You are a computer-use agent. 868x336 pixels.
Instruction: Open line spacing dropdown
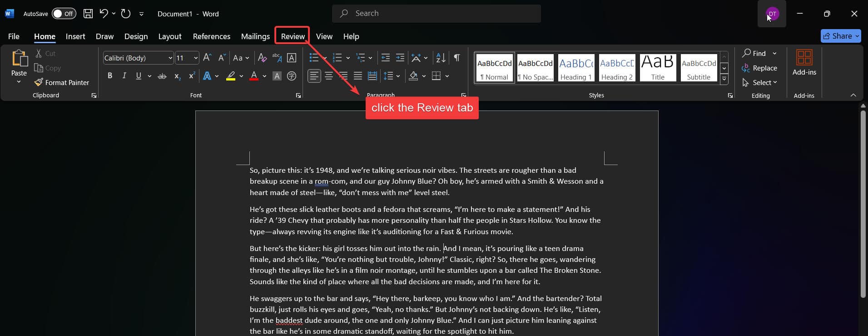tap(392, 76)
